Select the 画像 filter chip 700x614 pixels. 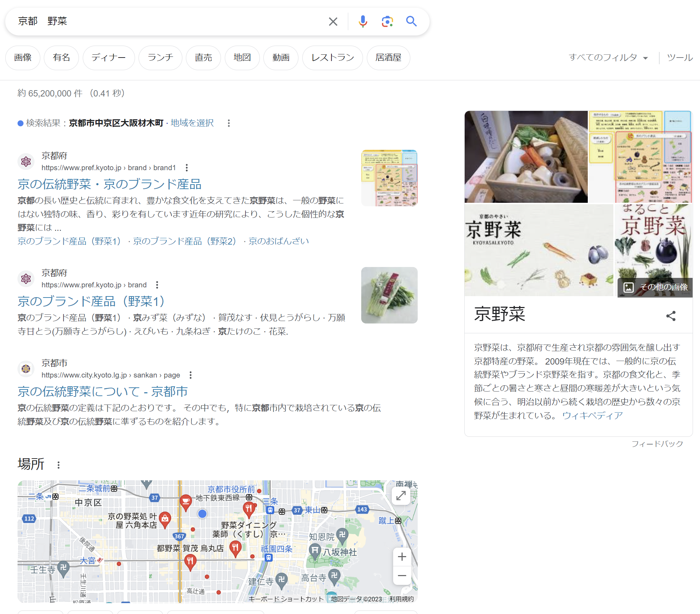(x=23, y=58)
